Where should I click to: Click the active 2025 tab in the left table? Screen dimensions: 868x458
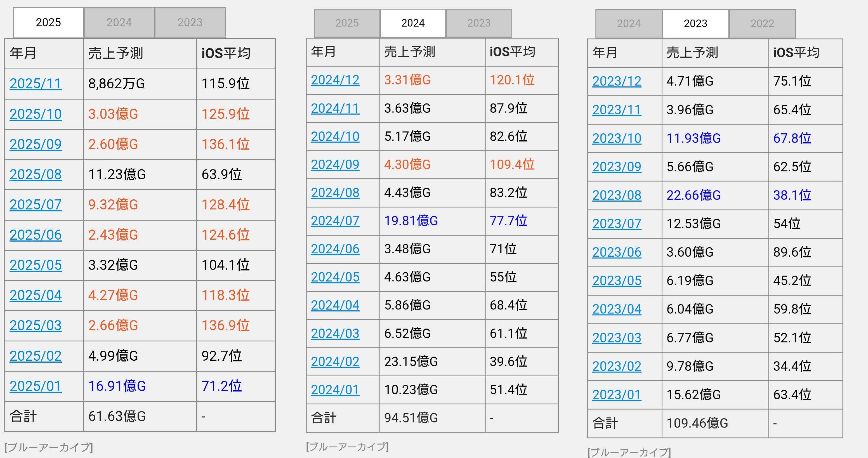coord(48,23)
